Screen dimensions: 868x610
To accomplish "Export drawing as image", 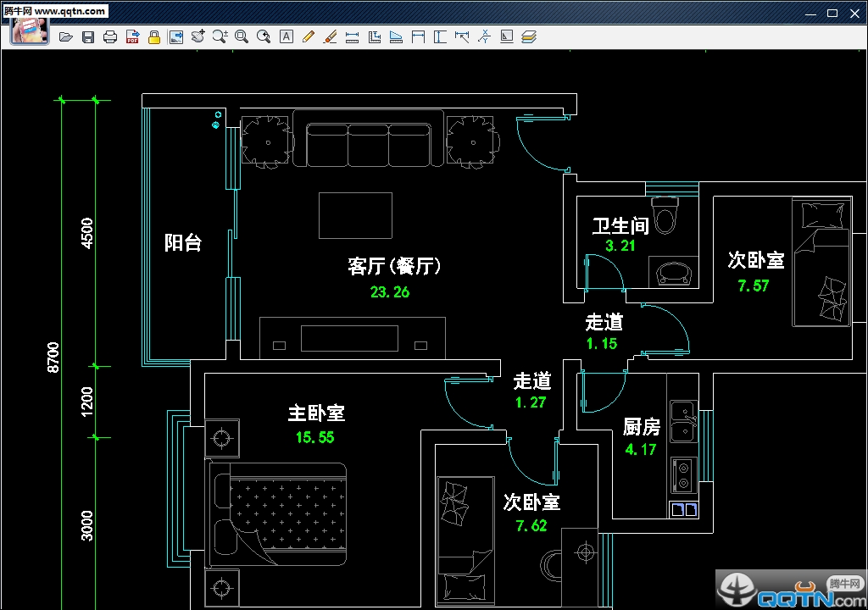I will click(x=176, y=37).
